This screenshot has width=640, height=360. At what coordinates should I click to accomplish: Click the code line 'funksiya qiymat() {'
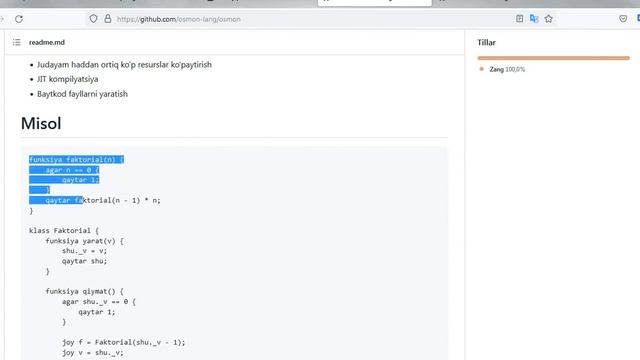tap(84, 291)
